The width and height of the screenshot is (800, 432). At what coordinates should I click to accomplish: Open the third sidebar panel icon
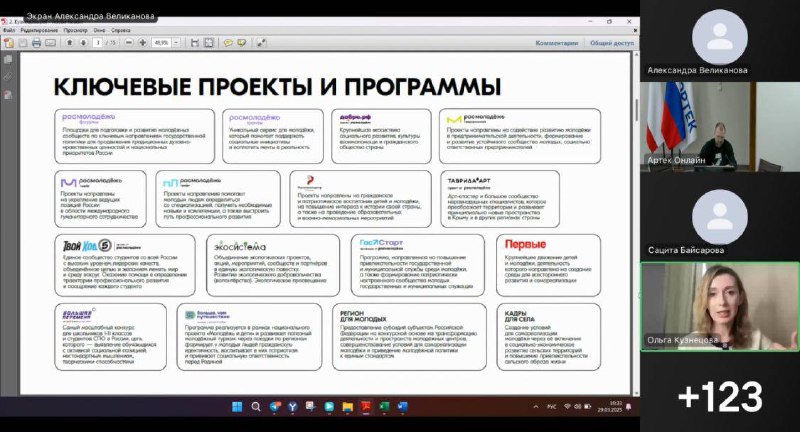[8, 95]
